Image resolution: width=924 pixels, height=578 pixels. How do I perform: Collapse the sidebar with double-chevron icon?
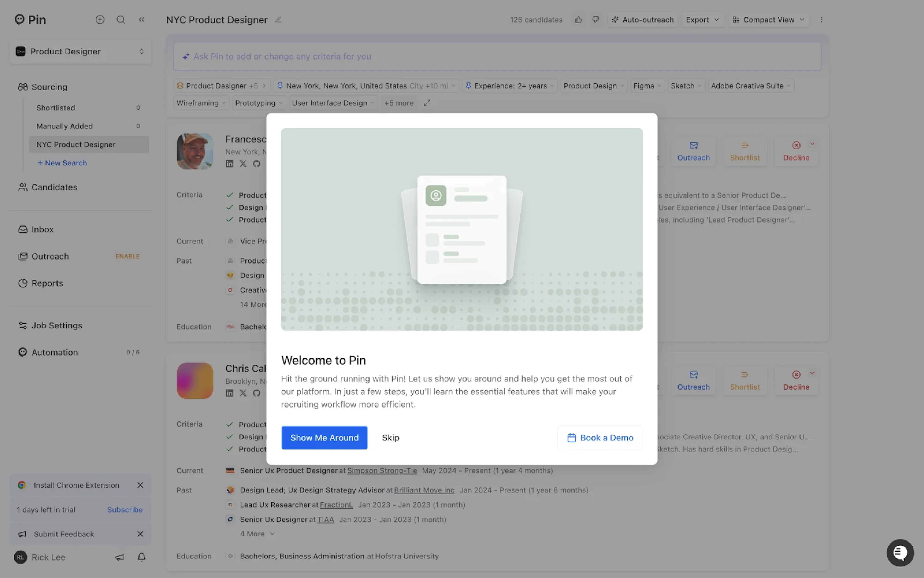coord(141,19)
